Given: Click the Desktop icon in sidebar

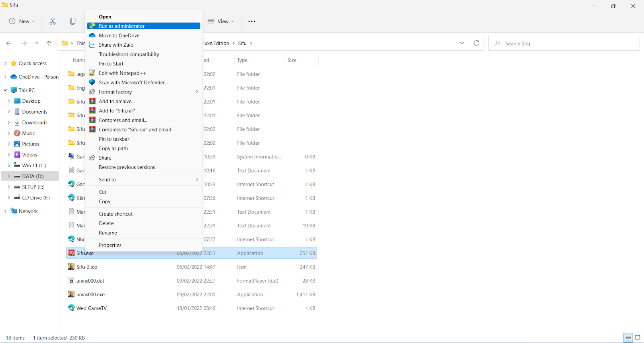Looking at the screenshot, I should (17, 101).
